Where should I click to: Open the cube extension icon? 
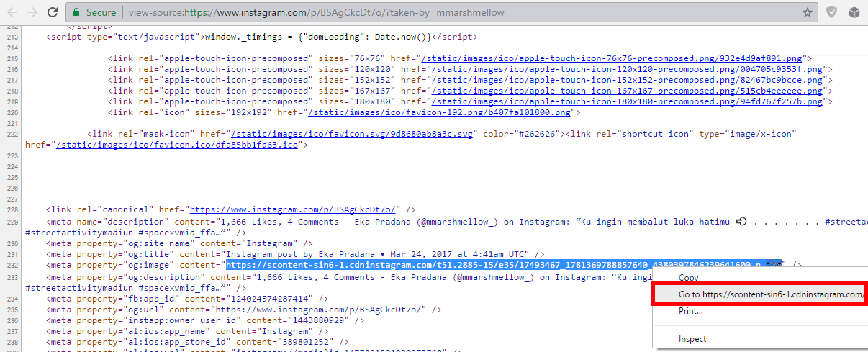854,12
